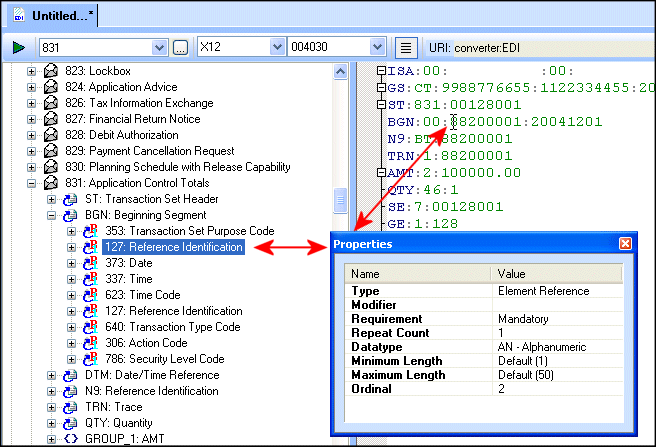Screen dimensions: 656x447
Task: Open the X12 standard dropdown
Action: point(276,47)
